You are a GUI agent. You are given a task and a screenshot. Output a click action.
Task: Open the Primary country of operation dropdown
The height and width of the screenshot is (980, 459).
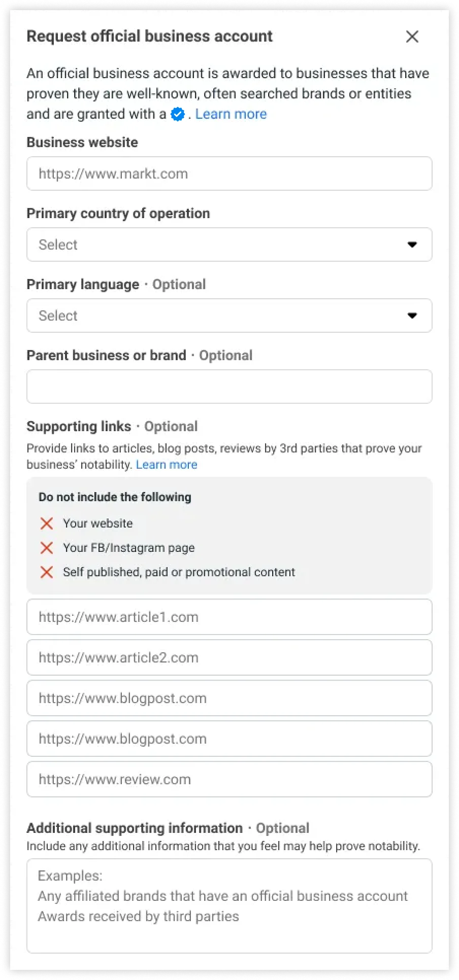pos(228,244)
